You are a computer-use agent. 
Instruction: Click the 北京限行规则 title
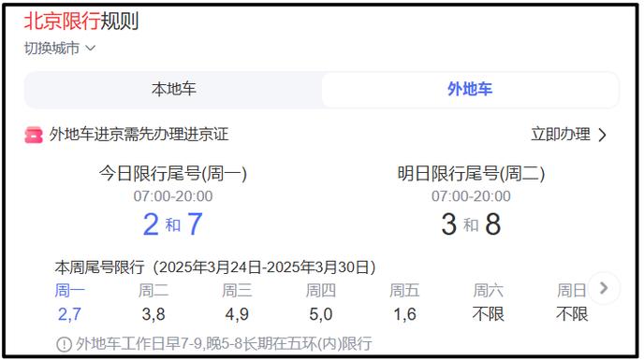coord(81,21)
